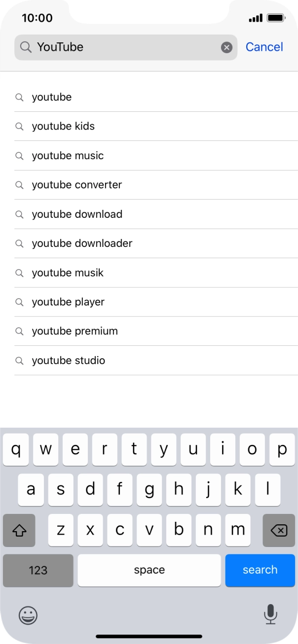The image size is (298, 644).
Task: Select the 'youtube studio' suggestion
Action: (x=68, y=360)
